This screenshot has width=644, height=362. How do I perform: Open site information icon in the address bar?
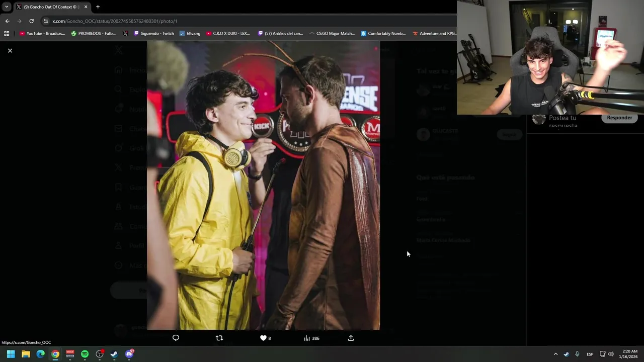point(46,21)
